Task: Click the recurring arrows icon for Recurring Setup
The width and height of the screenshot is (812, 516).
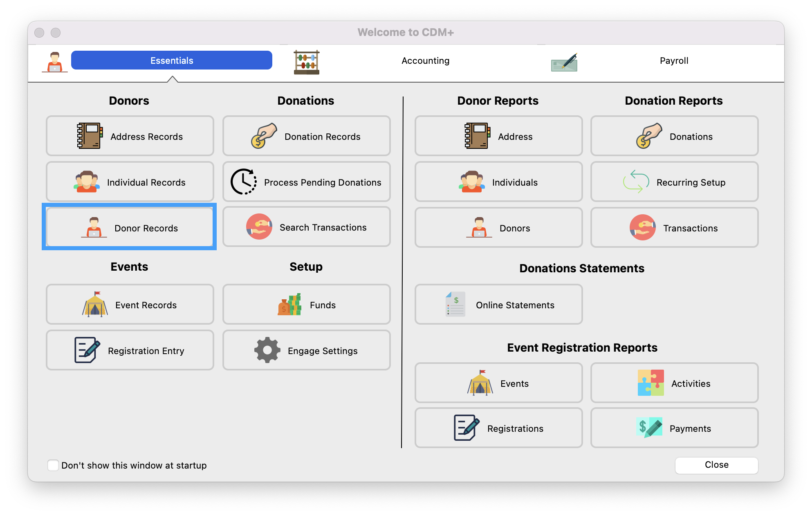Action: coord(636,182)
